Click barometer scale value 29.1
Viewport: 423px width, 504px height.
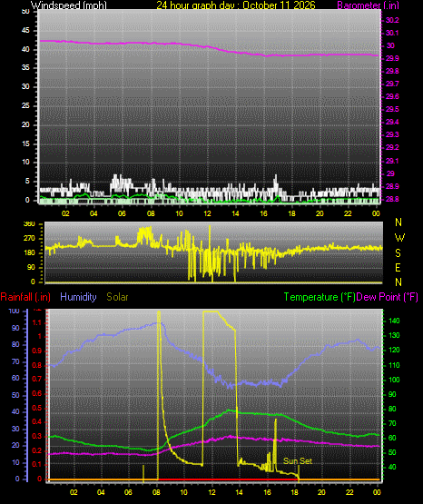click(x=392, y=161)
